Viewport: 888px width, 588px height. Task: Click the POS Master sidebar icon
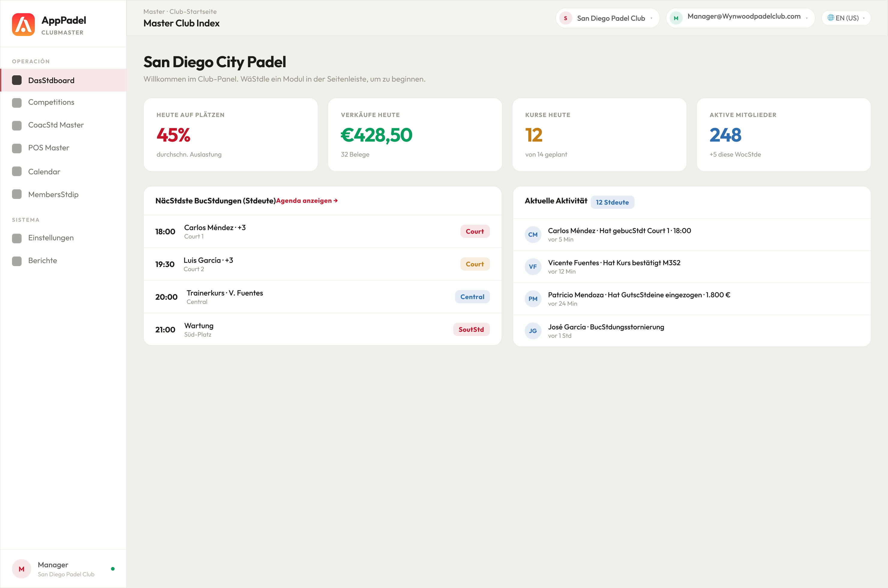[x=17, y=148]
